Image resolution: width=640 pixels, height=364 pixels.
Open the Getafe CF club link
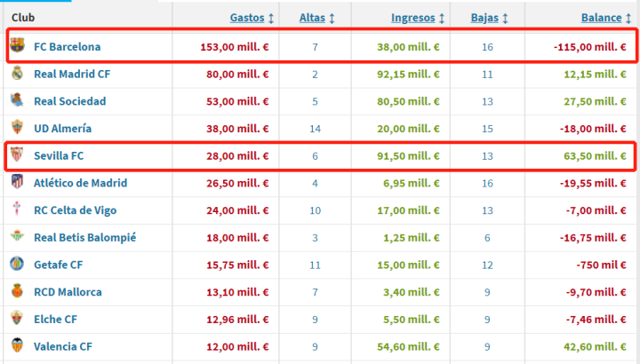tap(58, 265)
